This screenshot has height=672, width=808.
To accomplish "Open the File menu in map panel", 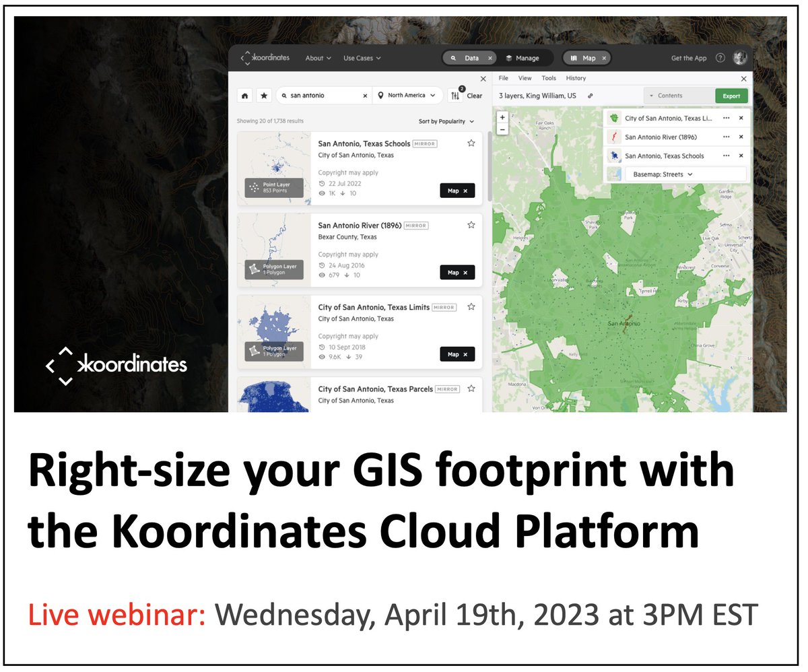I will [x=503, y=78].
